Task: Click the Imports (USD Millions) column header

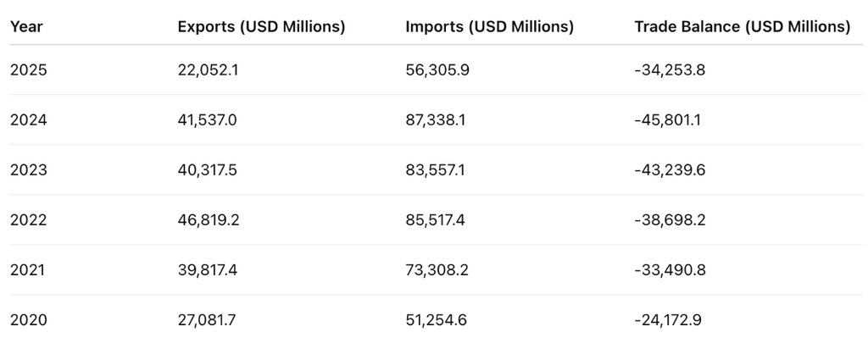Action: pos(489,26)
